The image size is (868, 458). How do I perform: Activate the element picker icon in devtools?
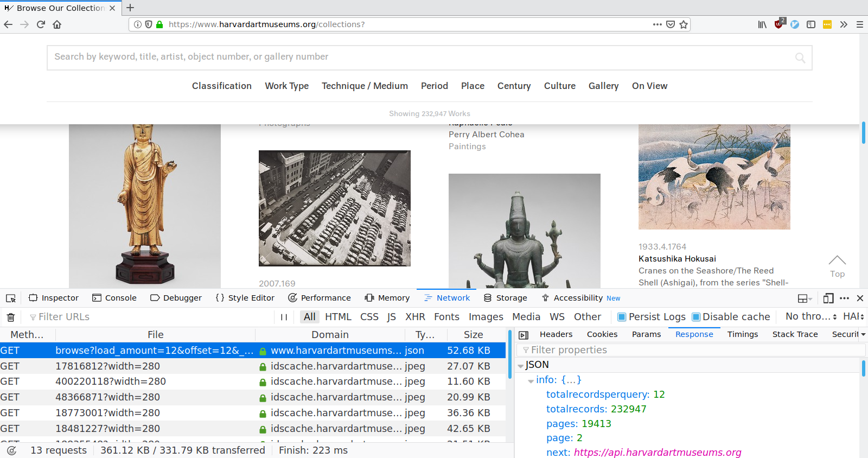point(11,298)
